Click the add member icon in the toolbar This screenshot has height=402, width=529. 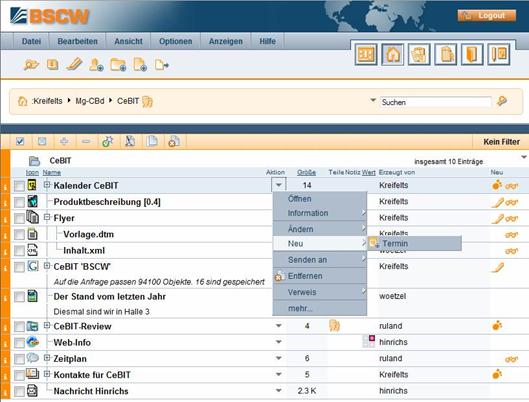[x=96, y=64]
